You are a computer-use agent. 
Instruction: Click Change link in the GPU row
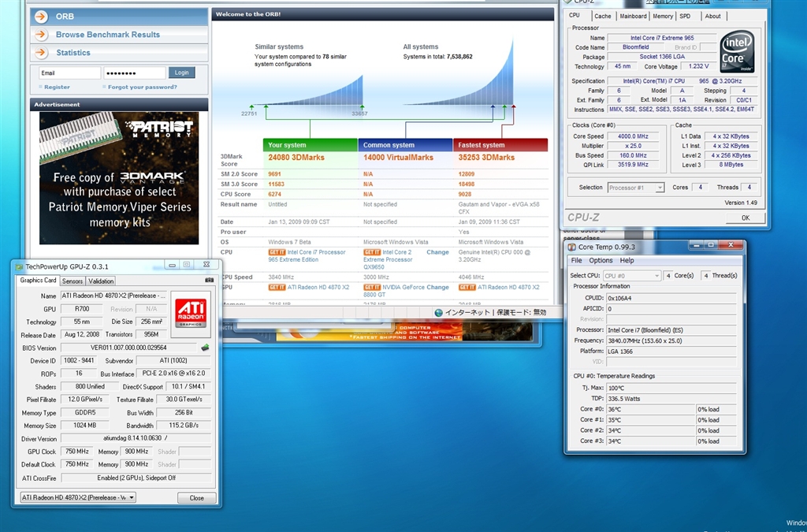(437, 287)
